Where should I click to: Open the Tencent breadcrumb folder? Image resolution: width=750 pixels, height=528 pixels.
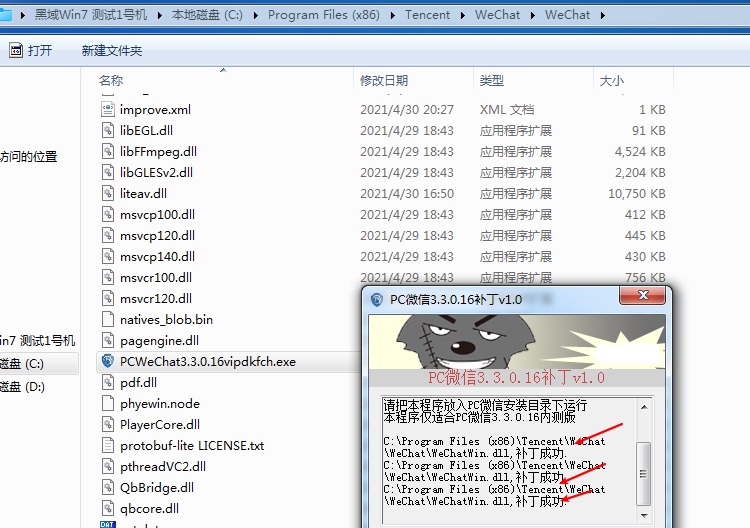[x=427, y=15]
